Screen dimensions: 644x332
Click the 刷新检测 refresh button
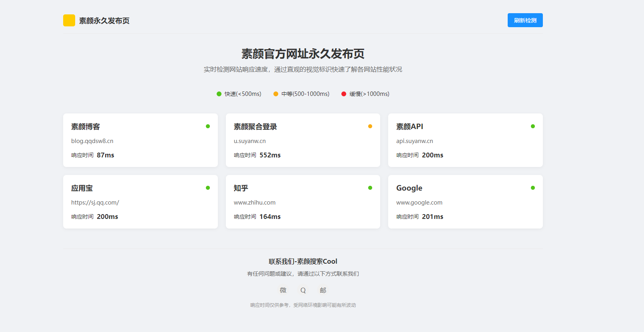tap(525, 20)
